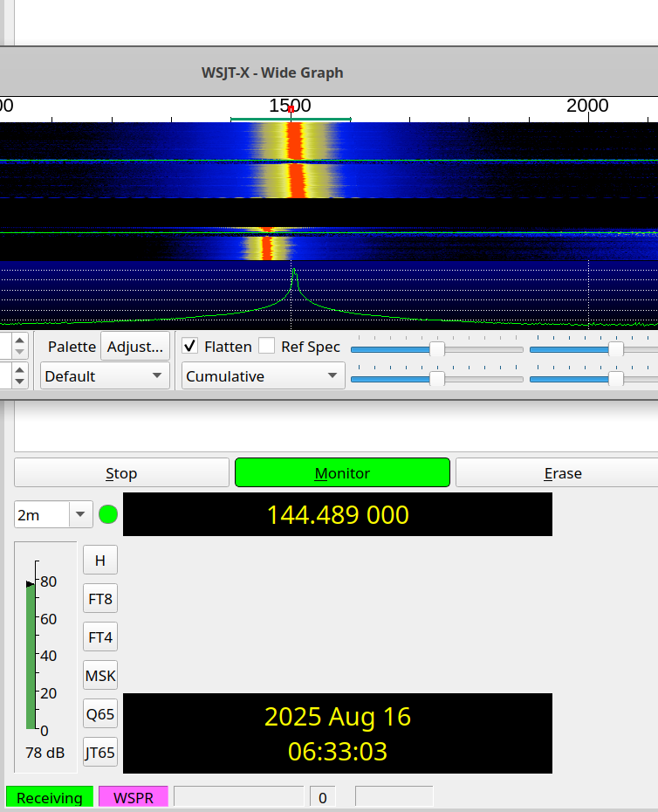Click the Stop button
This screenshot has height=812, width=658.
tap(121, 473)
